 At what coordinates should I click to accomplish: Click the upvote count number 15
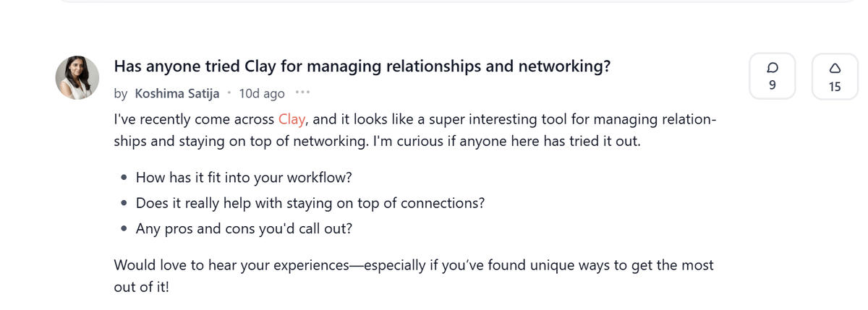[x=835, y=87]
